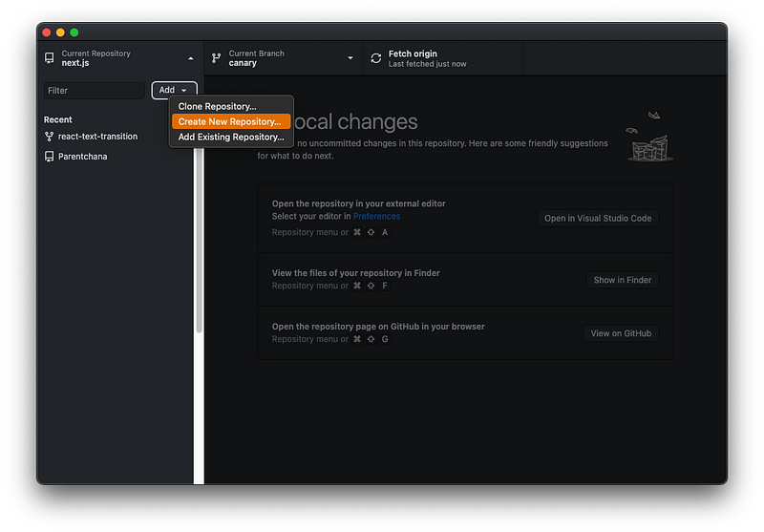Viewport: 764px width, 532px height.
Task: Open in Visual Studio Code button
Action: (598, 219)
